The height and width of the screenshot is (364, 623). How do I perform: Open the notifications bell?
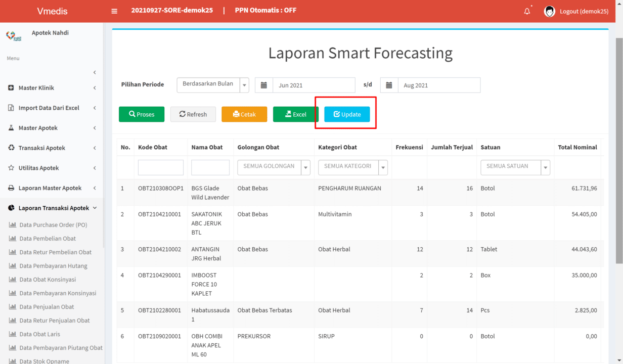[527, 11]
